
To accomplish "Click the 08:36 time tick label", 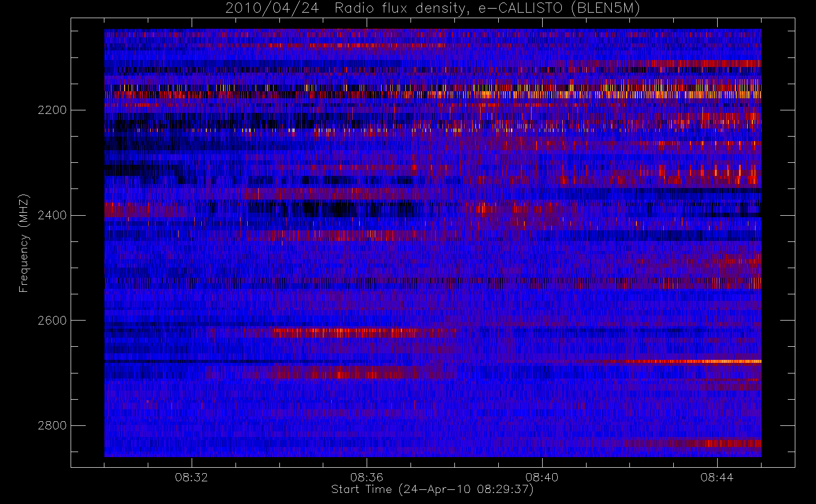I will point(367,477).
